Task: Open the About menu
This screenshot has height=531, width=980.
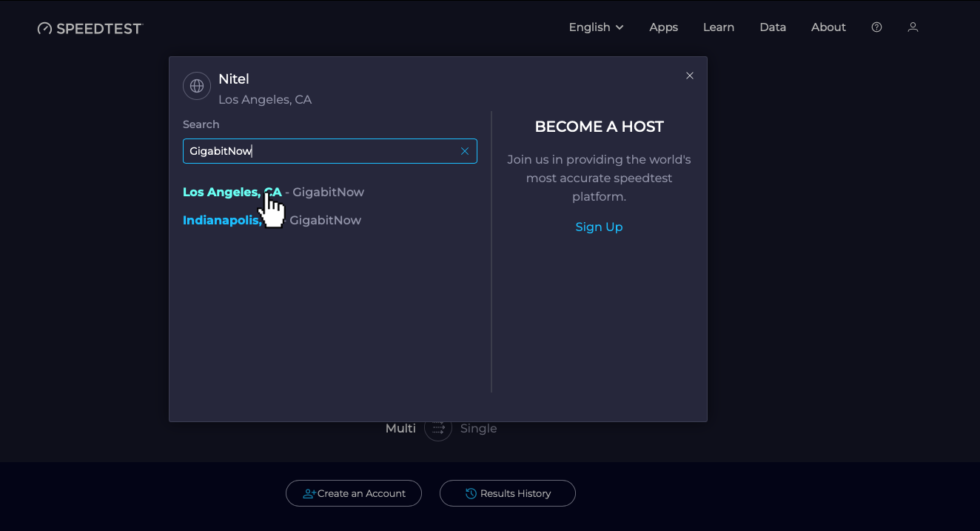Action: [828, 27]
